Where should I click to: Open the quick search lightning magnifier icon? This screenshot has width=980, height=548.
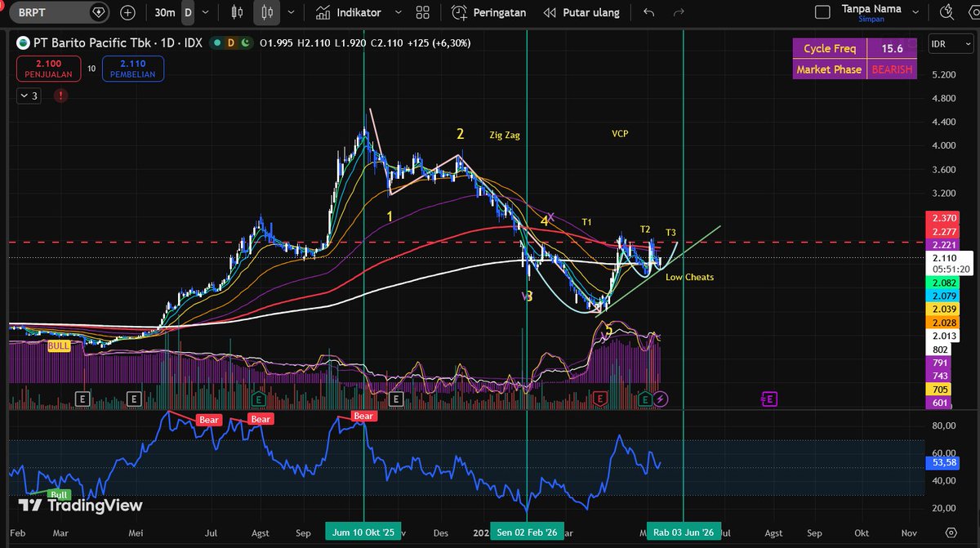coord(947,12)
